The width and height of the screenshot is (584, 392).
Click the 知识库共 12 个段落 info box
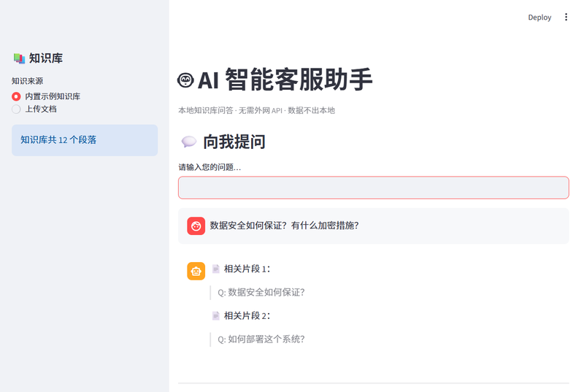[x=85, y=140]
